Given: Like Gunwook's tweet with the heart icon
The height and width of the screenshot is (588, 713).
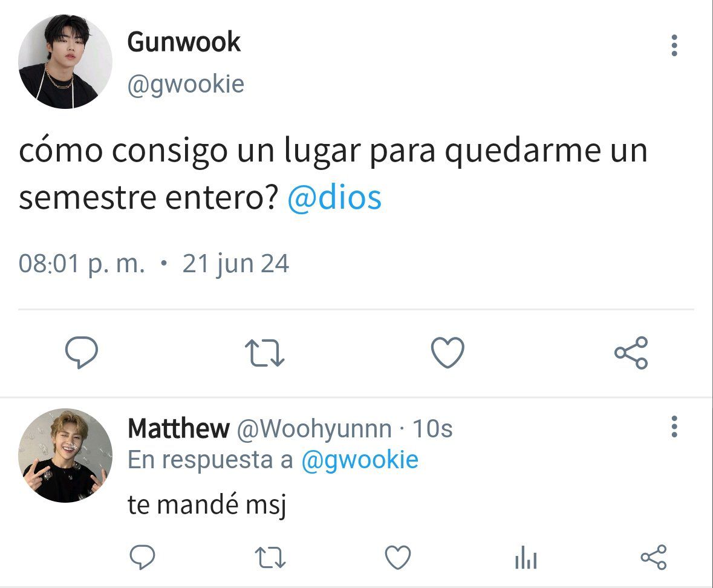Looking at the screenshot, I should [448, 353].
